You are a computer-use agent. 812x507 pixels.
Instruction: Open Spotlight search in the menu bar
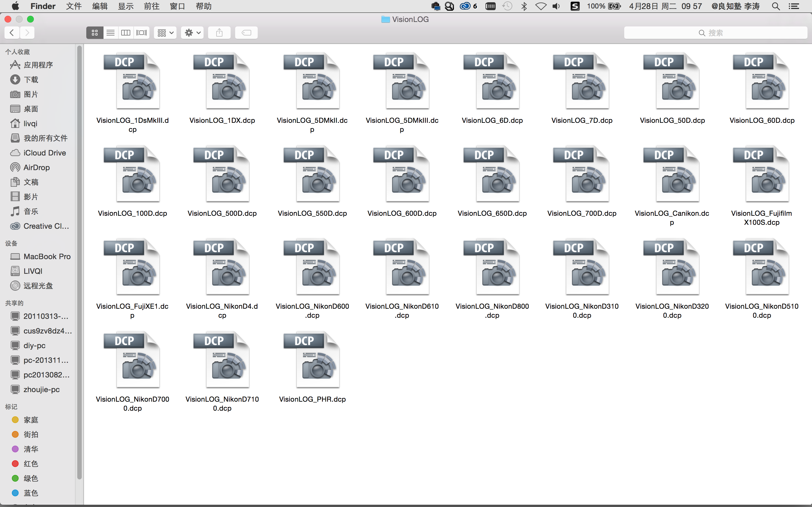775,6
